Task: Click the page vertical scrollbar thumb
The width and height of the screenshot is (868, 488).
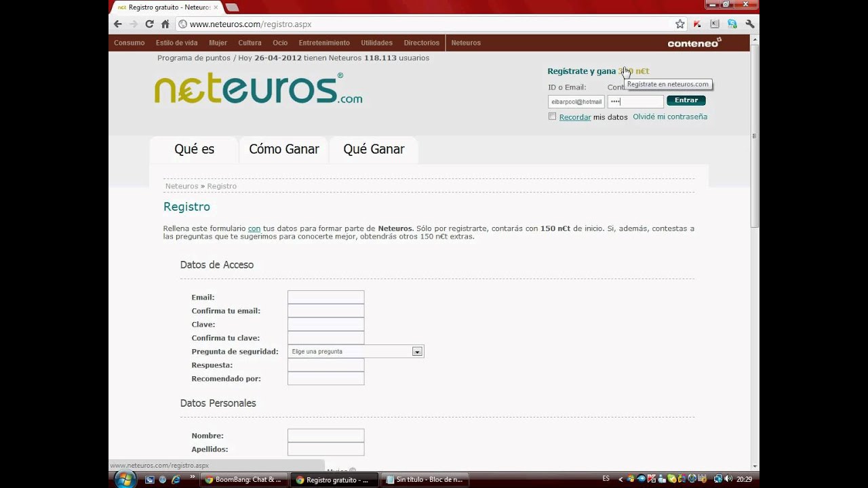Action: click(755, 136)
